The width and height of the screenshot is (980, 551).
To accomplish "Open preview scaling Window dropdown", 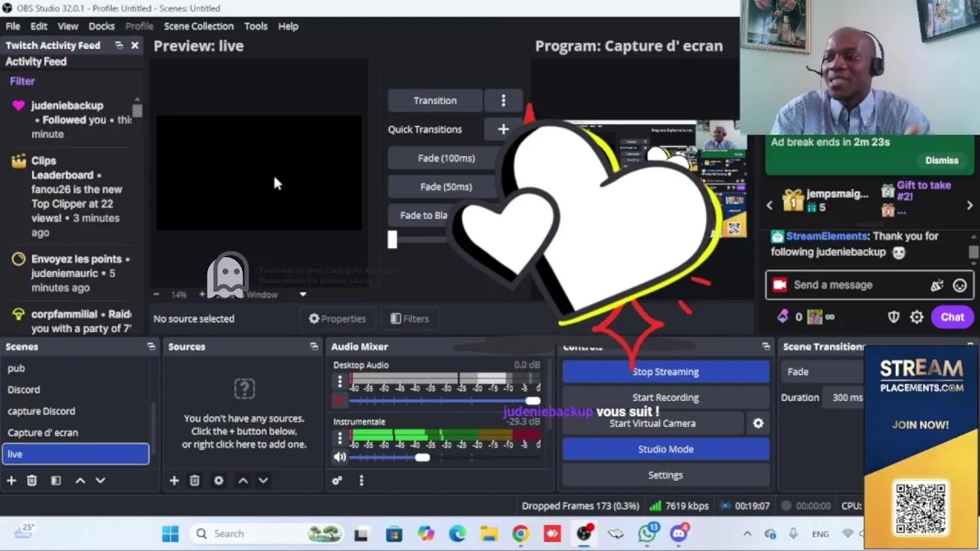I will (x=276, y=295).
